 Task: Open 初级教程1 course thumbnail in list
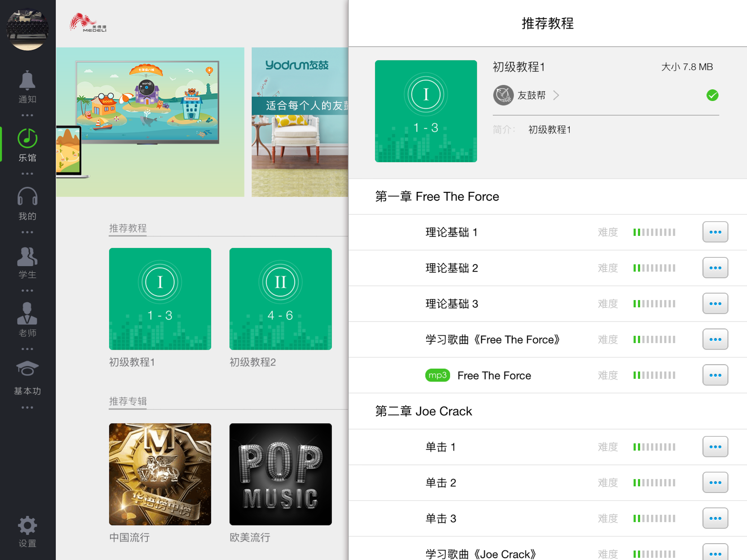(160, 299)
